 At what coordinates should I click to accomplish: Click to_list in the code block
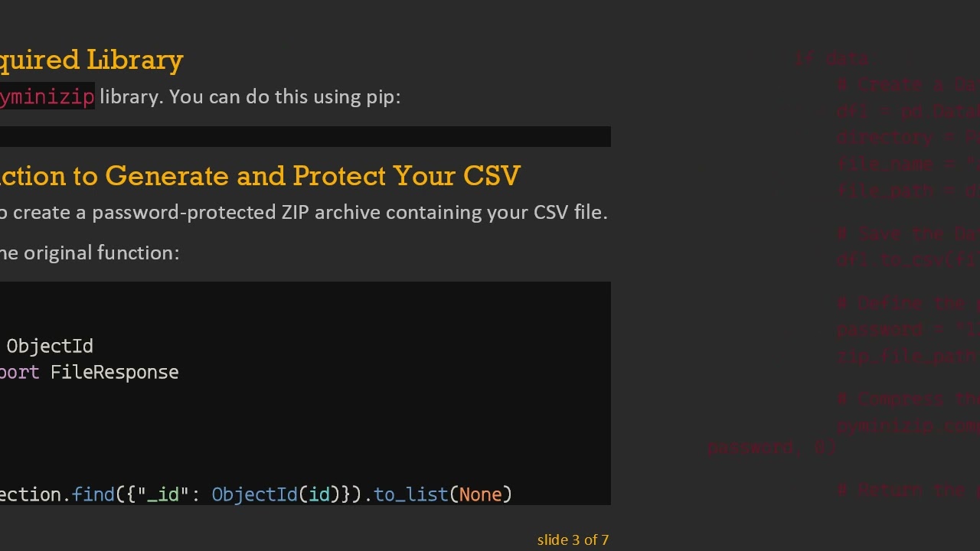[x=410, y=494]
